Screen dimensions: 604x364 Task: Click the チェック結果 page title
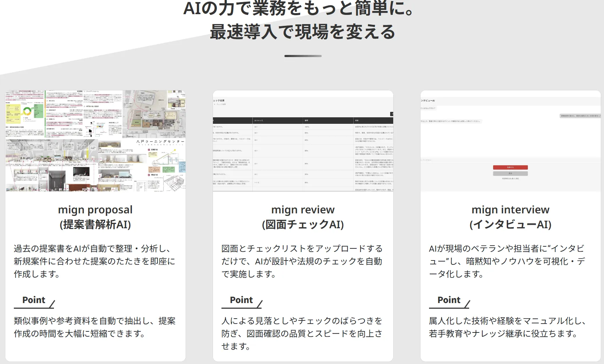(218, 100)
